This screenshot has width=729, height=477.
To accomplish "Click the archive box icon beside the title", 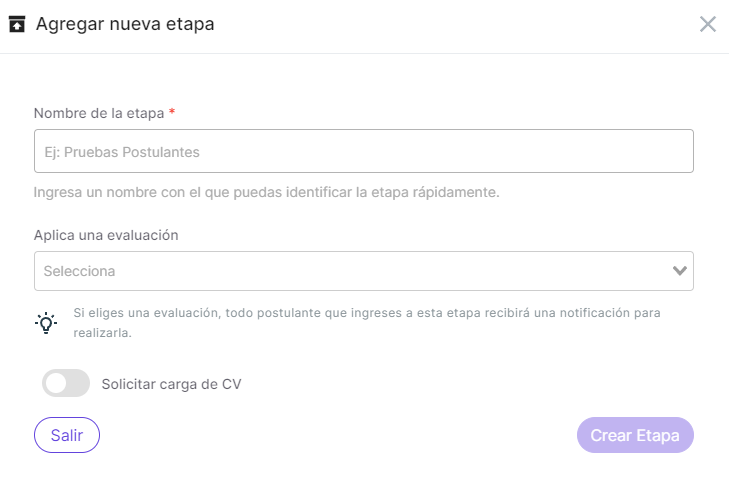I will point(17,24).
